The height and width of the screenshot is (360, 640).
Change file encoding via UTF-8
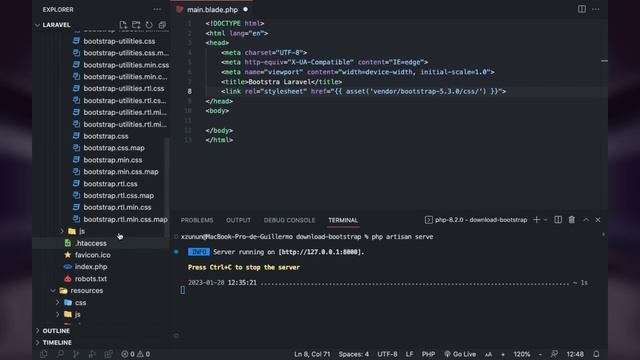[x=387, y=354]
